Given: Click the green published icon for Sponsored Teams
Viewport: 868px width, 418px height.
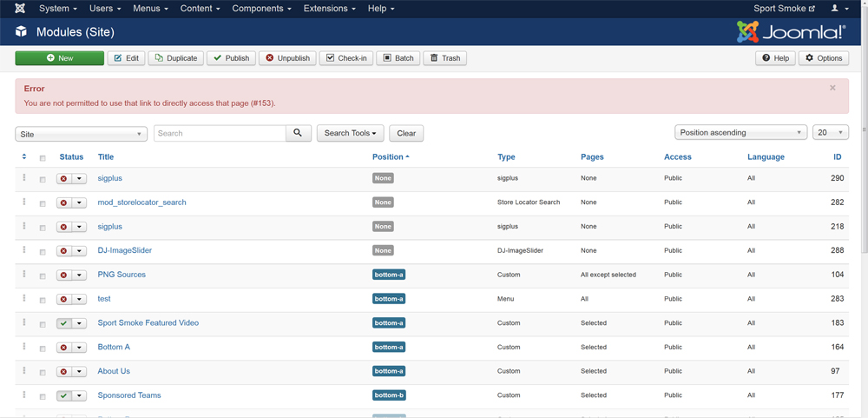Looking at the screenshot, I should pos(64,395).
